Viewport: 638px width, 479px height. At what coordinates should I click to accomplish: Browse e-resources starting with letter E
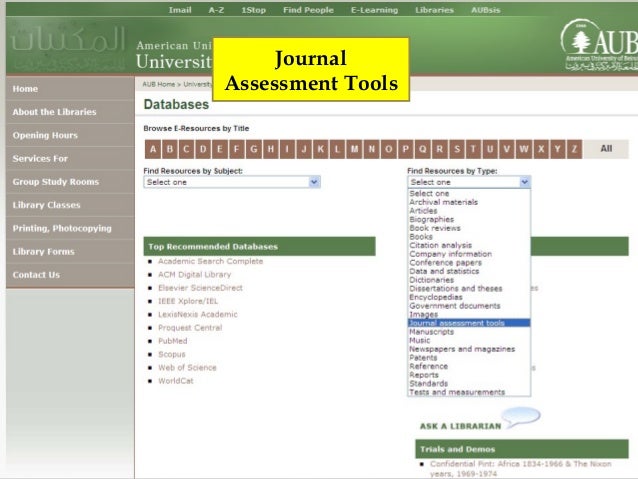coord(220,149)
